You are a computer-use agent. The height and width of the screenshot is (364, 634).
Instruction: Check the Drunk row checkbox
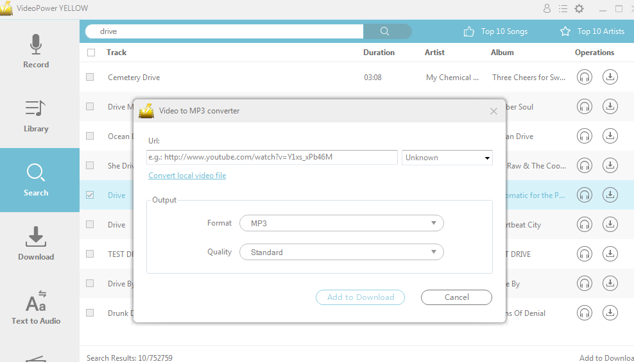(90, 313)
